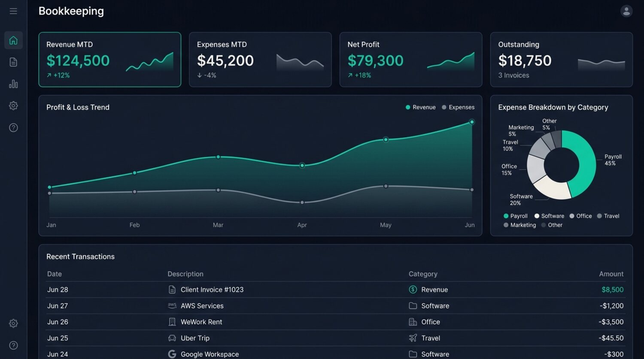Select the Revenue MTD card

click(x=110, y=60)
